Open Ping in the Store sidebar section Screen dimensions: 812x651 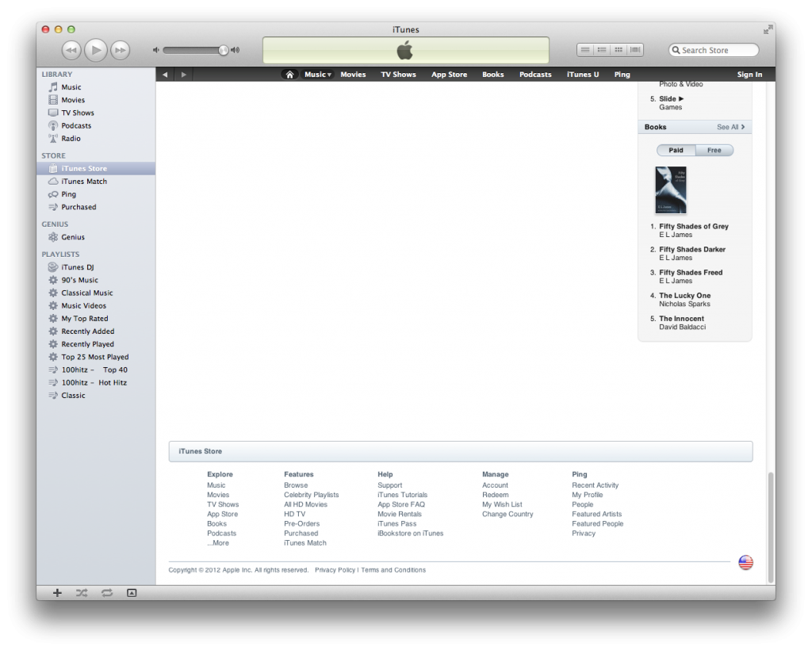[96, 194]
